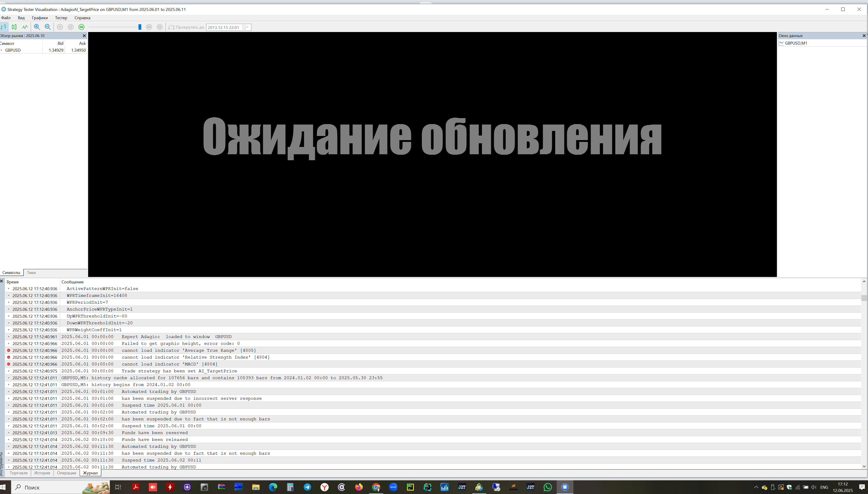Open the Тестер menu
868x494 pixels.
coord(61,18)
